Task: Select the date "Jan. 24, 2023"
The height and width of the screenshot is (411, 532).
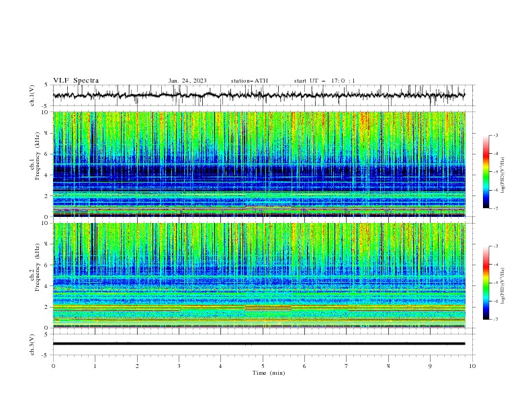Action: [x=187, y=81]
